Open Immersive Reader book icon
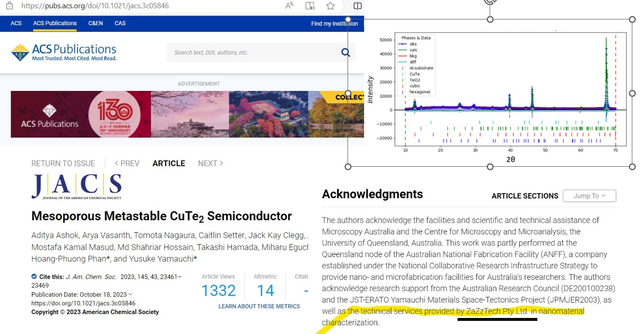The image size is (644, 334). click(x=310, y=6)
